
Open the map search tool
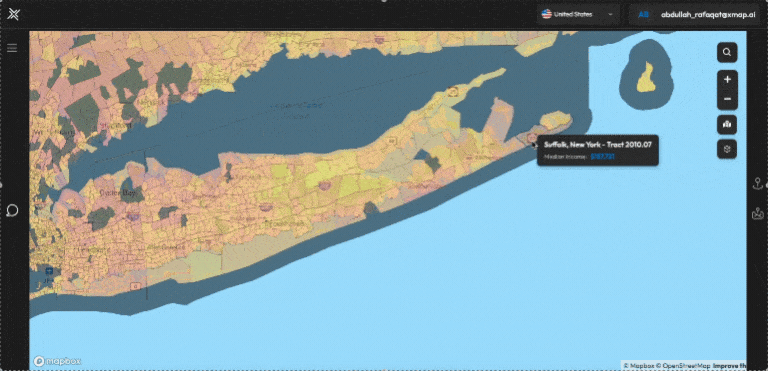click(727, 52)
